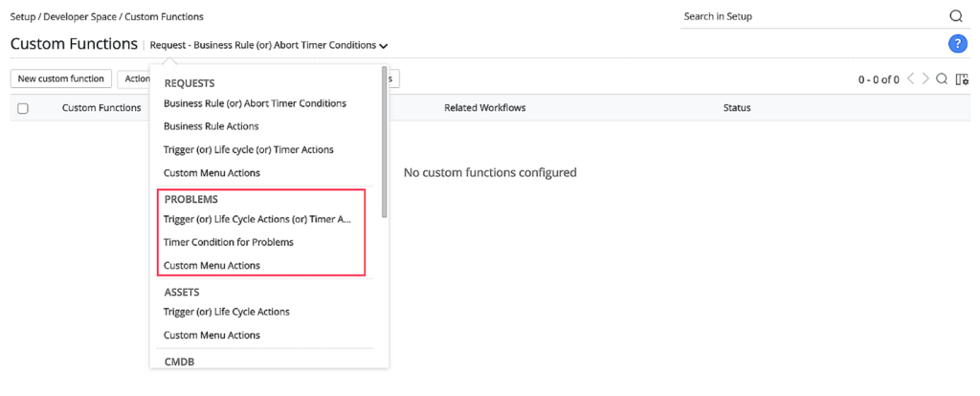The image size is (980, 396).
Task: Click the 0 - 0 of 0 record count
Action: click(879, 80)
